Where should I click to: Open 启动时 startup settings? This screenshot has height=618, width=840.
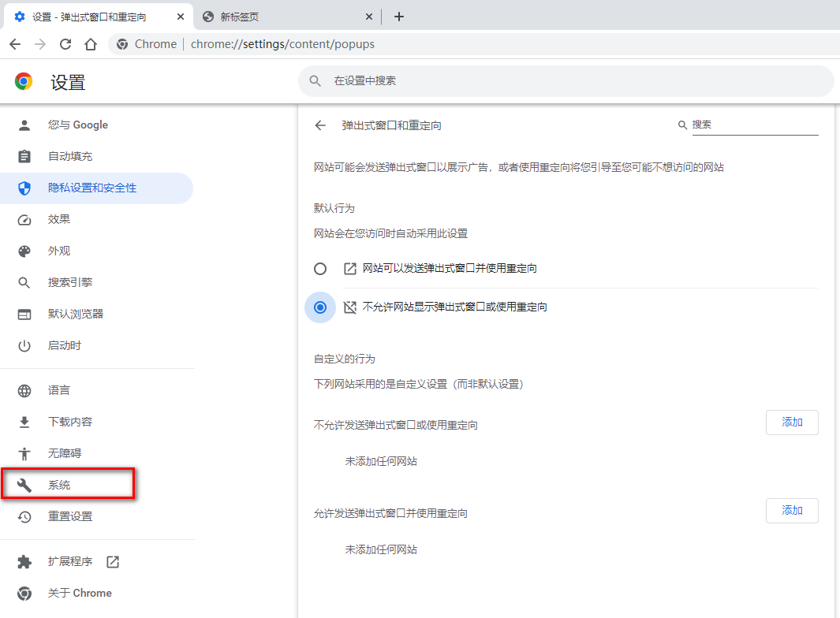(96, 345)
